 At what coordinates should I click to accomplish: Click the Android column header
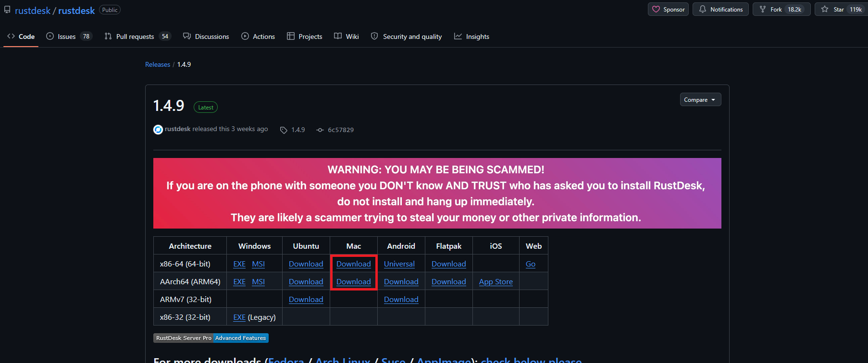(x=401, y=246)
